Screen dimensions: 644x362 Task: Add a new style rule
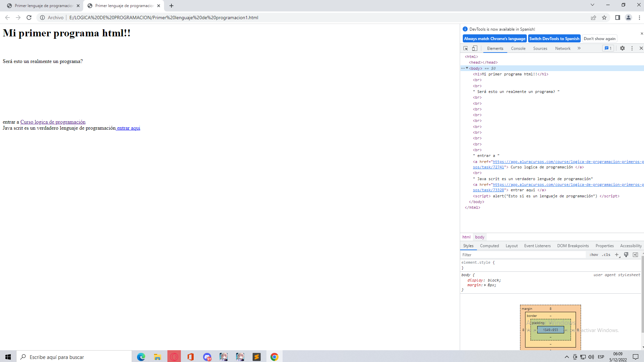point(616,255)
